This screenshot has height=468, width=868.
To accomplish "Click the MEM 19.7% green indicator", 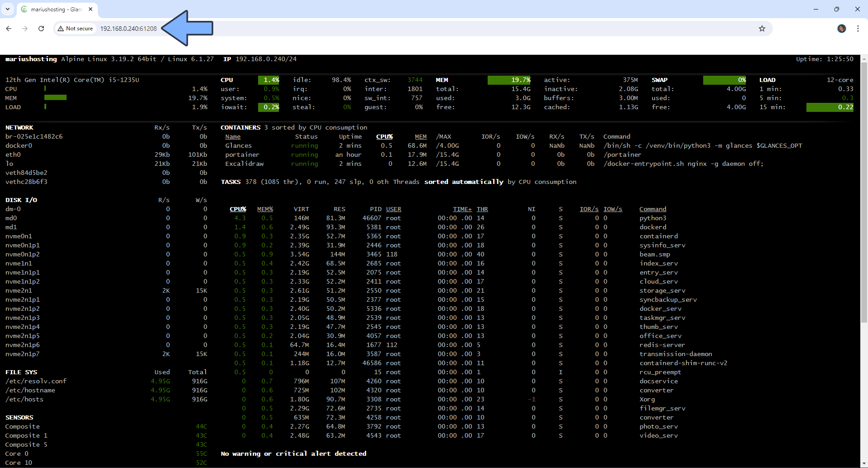I will point(509,80).
